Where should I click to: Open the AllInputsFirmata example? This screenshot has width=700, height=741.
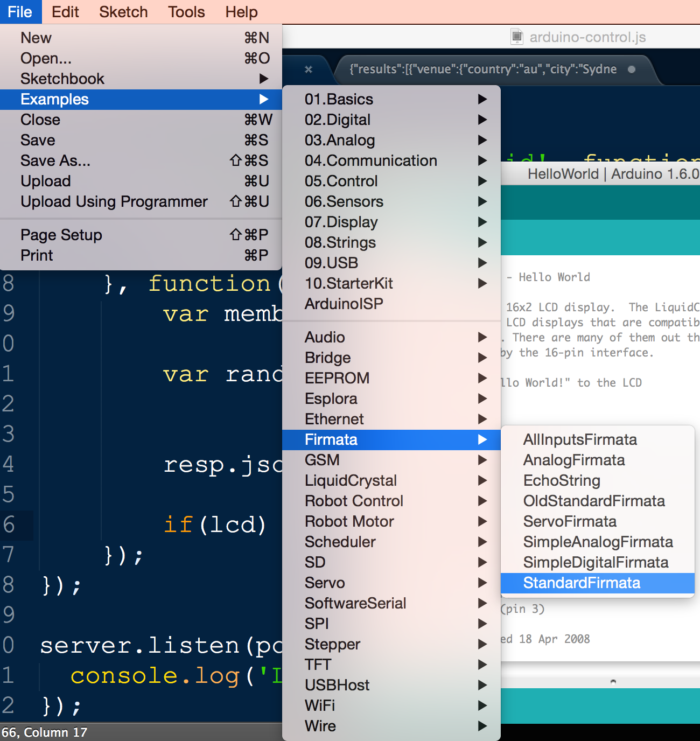pos(598,439)
